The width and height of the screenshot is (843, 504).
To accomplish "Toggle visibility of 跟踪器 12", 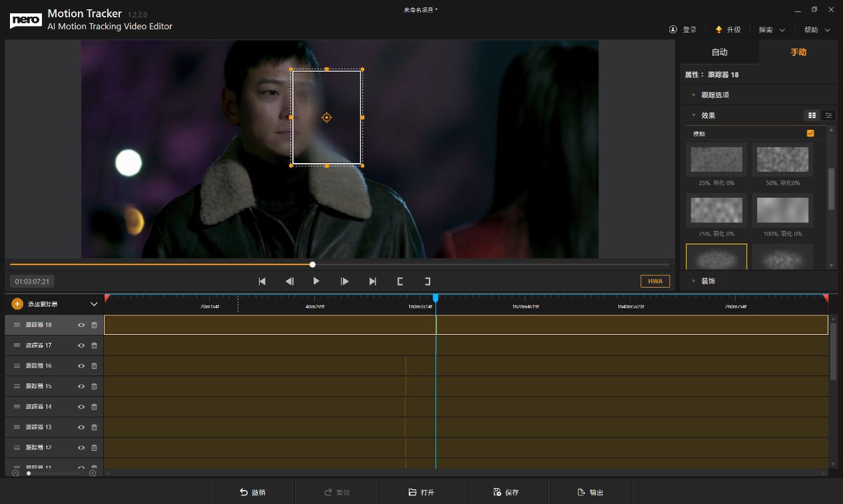I will [81, 447].
